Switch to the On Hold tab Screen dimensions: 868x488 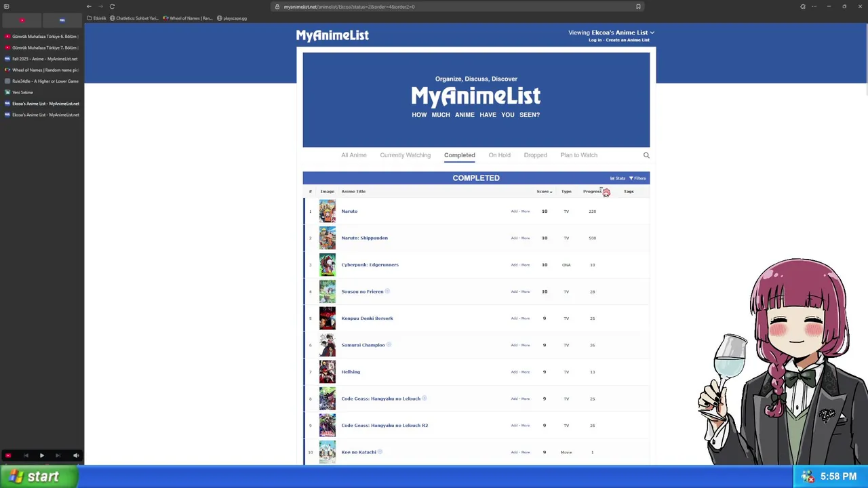pos(499,155)
